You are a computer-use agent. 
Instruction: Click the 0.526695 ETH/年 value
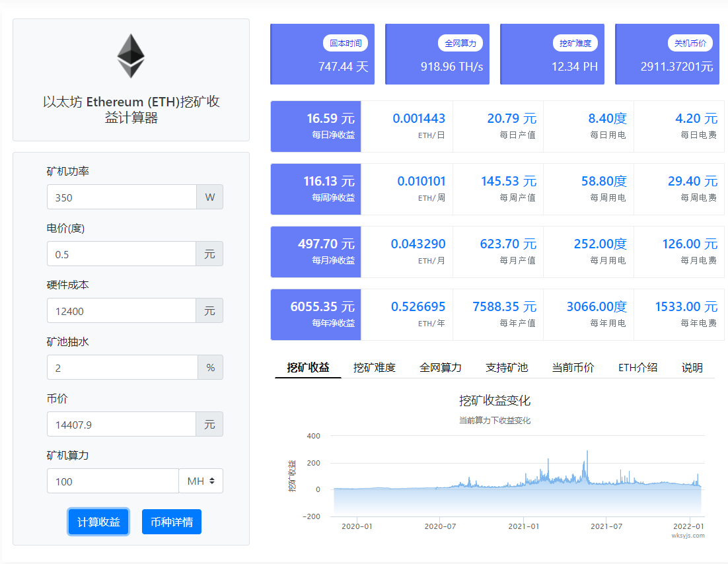pyautogui.click(x=418, y=307)
